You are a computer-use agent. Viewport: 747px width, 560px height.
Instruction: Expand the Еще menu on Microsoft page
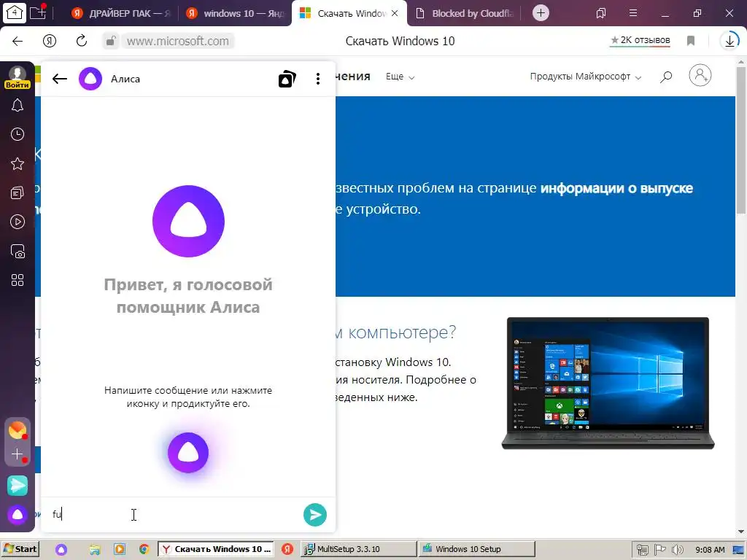[400, 77]
